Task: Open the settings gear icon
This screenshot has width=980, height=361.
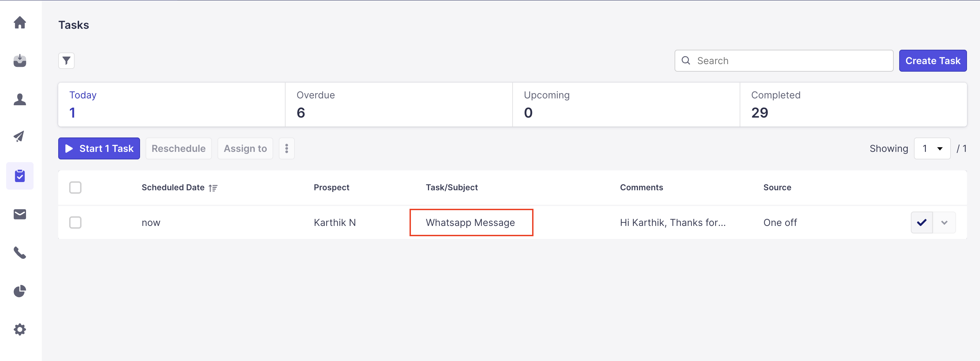Action: pos(20,329)
